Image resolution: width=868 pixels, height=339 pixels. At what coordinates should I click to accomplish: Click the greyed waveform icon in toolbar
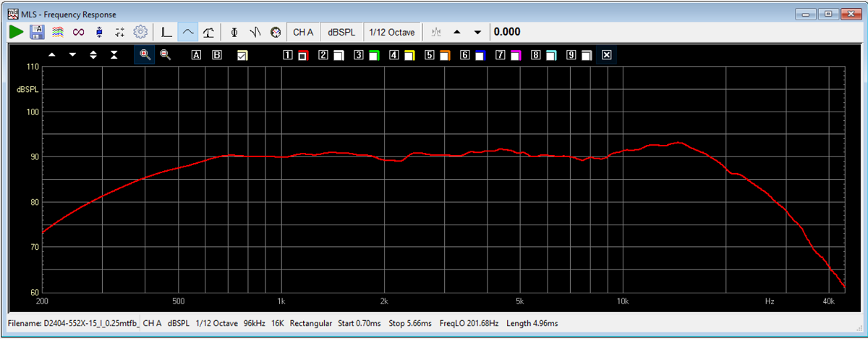click(435, 32)
